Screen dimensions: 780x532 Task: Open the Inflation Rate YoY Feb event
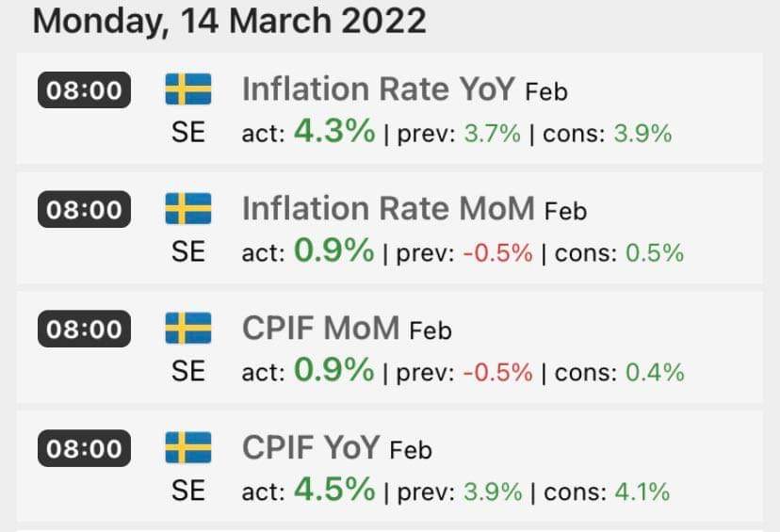click(404, 89)
